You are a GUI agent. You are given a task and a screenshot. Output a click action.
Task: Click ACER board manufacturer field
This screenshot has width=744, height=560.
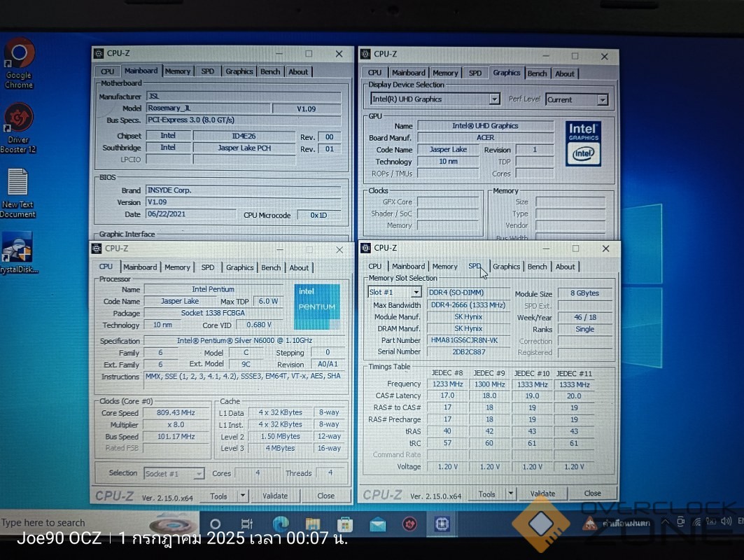pos(486,138)
